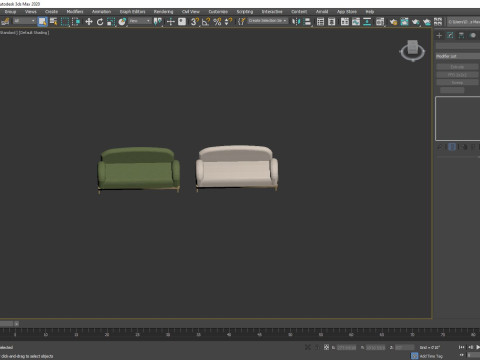Open the Default Shading viewport menu

tap(34, 33)
